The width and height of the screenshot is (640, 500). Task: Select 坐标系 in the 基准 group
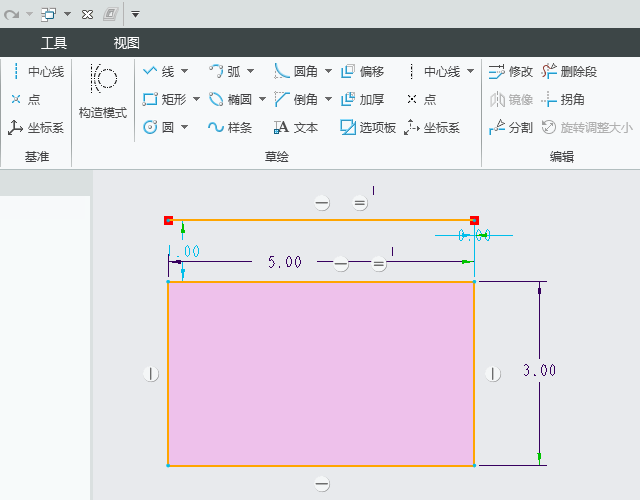click(x=36, y=128)
